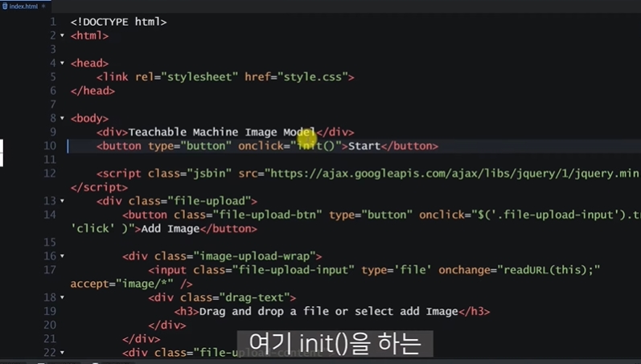Collapse the body tag fold arrow on line 8
641x364 pixels.
62,118
